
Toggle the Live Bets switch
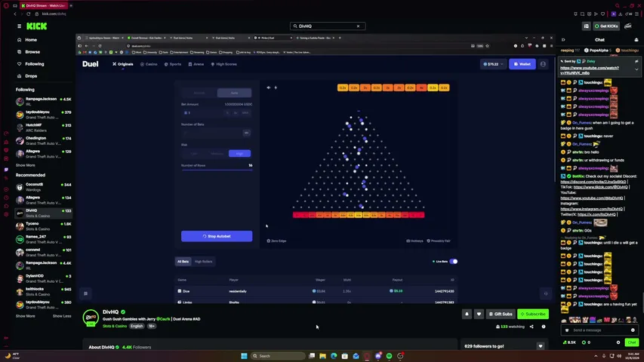[453, 262]
